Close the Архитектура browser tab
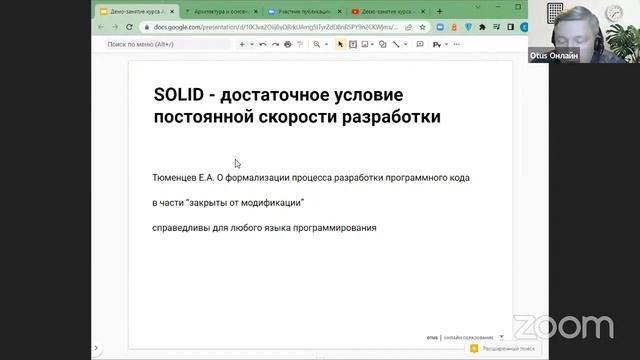 point(256,11)
